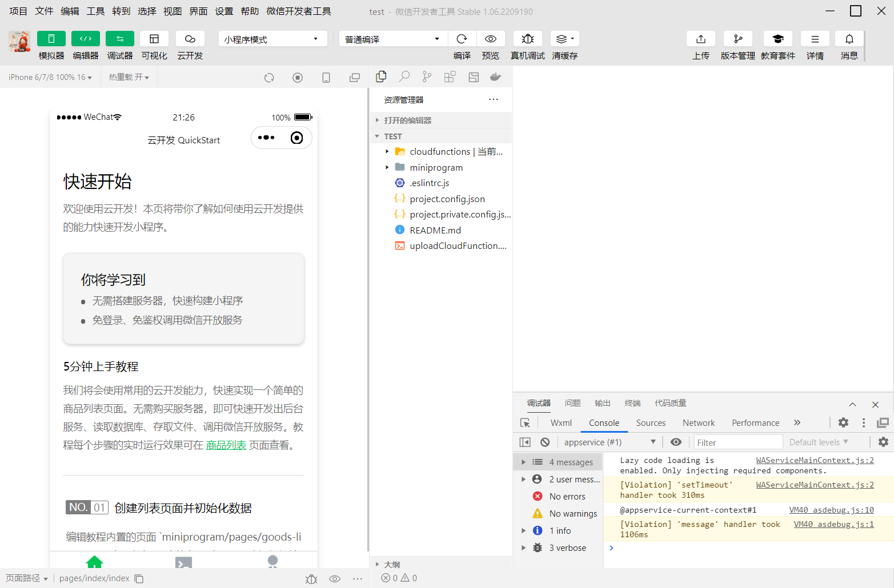The height and width of the screenshot is (588, 894).
Task: Click the user avatar in the toolbar
Action: click(19, 42)
